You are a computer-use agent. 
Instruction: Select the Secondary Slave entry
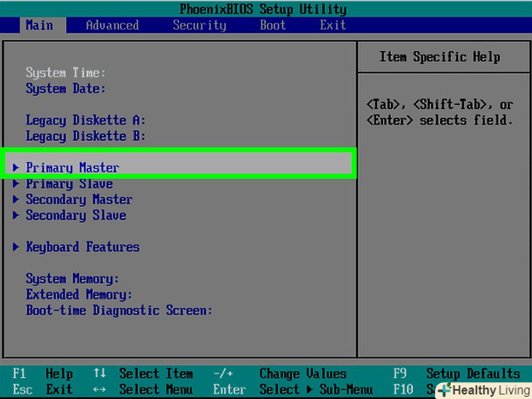pos(76,216)
